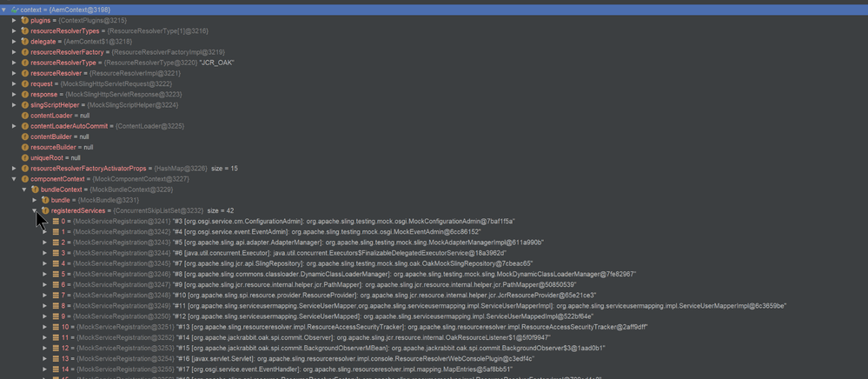
Task: Expand entry 3 Executor service registration
Action: 45,253
